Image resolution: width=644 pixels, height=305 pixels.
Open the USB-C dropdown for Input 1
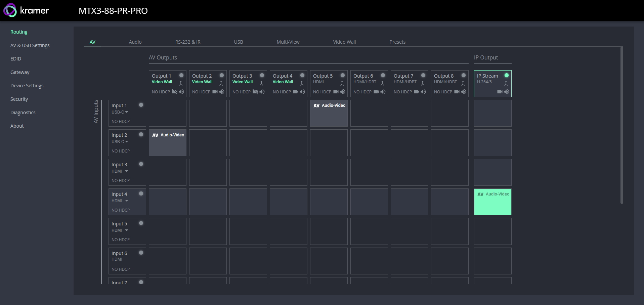(127, 112)
